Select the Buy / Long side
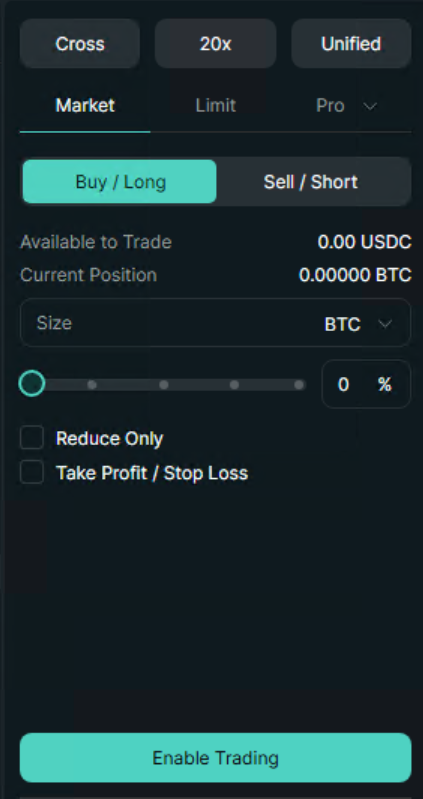The image size is (423, 799). (120, 182)
